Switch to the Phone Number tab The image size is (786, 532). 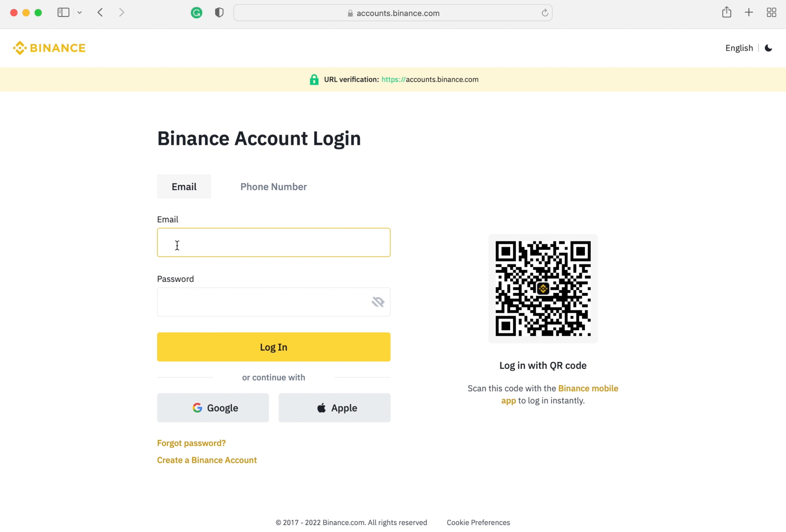click(x=274, y=187)
